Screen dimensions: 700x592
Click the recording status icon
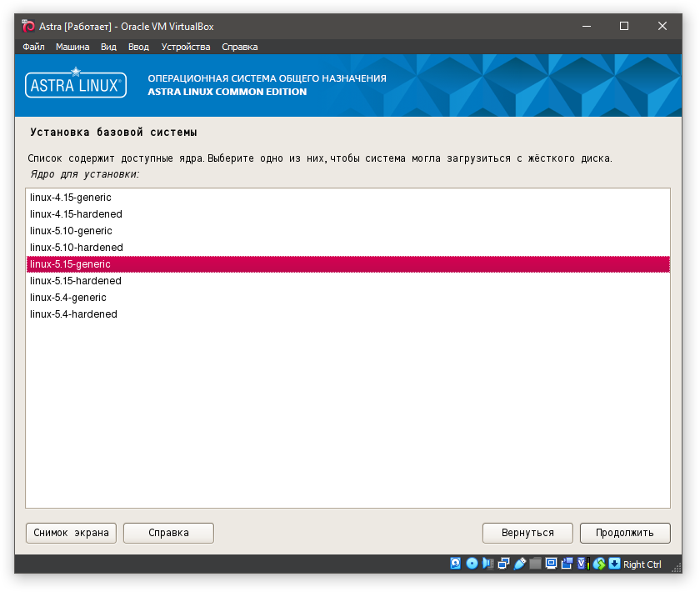(x=567, y=564)
